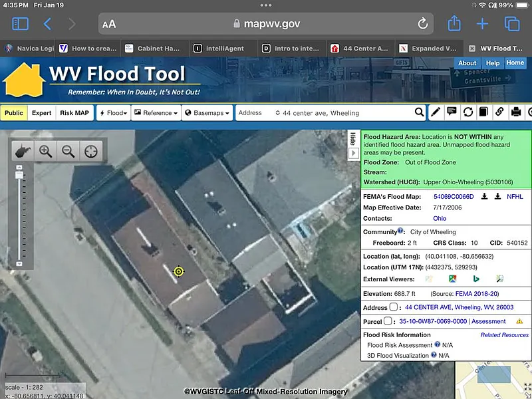Open the Risk MAP tab
This screenshot has height=399, width=532.
[x=74, y=113]
